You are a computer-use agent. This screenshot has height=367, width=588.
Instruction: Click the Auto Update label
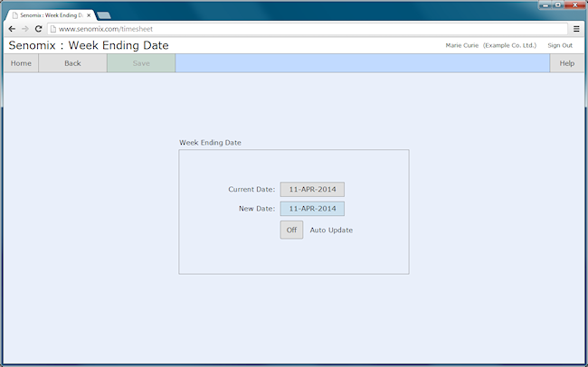[x=331, y=231]
